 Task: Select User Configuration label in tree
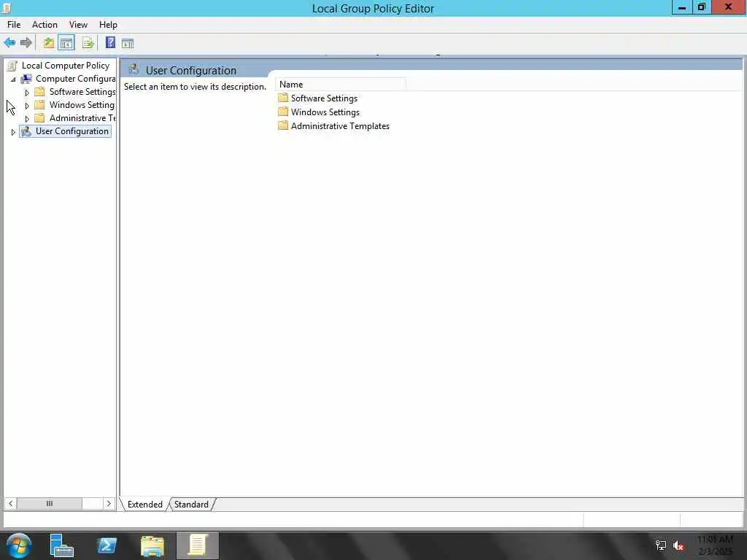pos(72,131)
